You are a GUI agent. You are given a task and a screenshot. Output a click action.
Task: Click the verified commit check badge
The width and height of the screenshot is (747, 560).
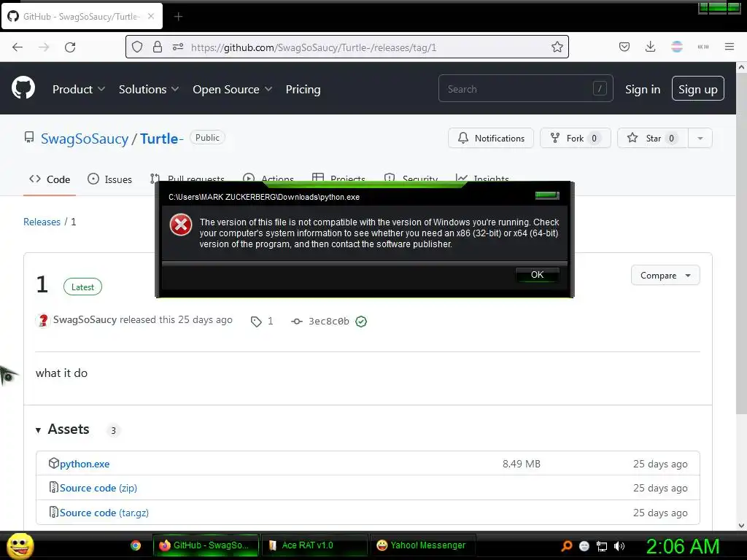pos(361,322)
